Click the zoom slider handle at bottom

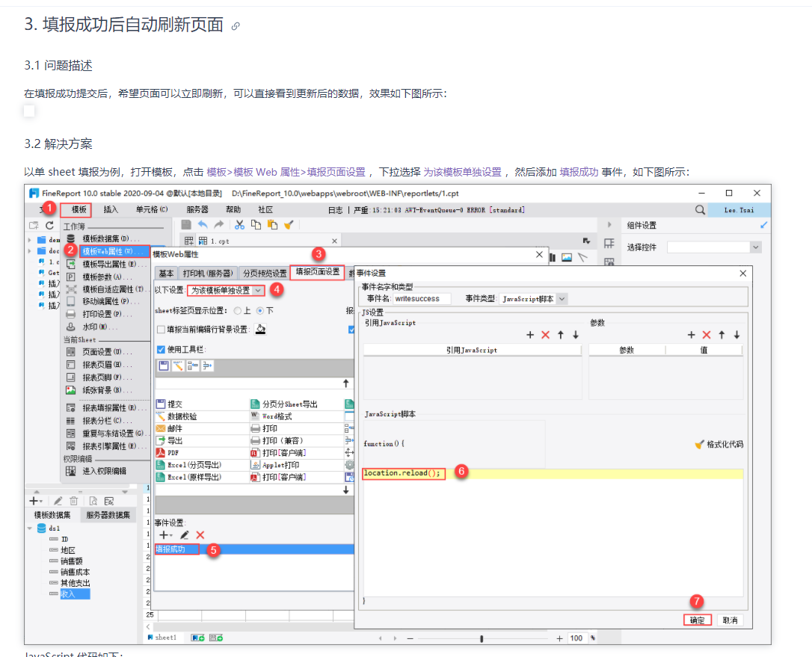click(482, 639)
